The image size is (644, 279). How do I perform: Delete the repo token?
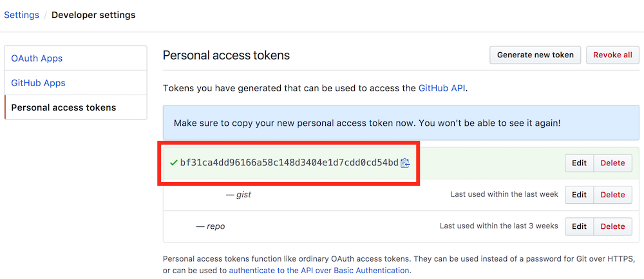[612, 226]
